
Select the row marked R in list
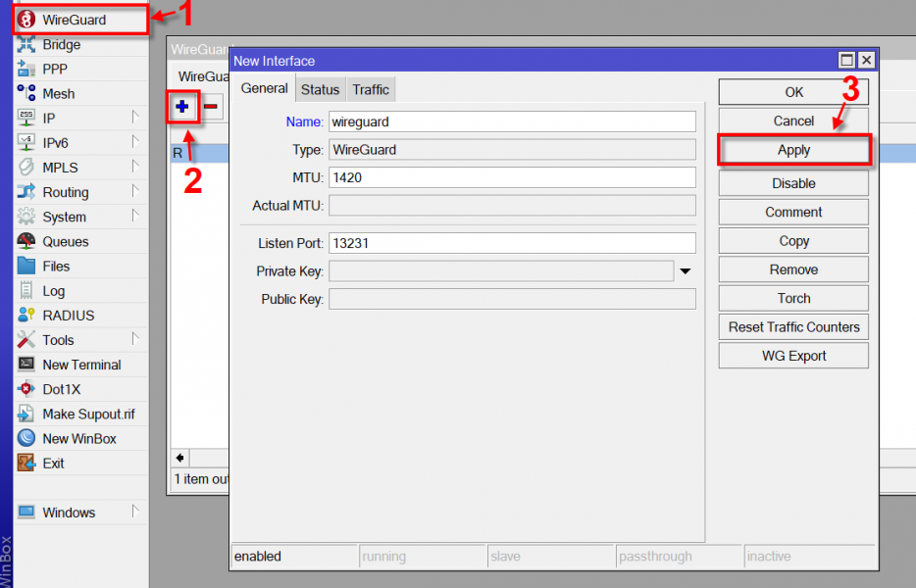[200, 153]
